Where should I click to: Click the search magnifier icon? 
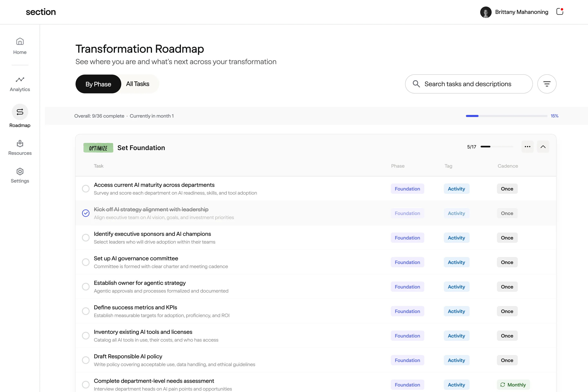click(416, 84)
